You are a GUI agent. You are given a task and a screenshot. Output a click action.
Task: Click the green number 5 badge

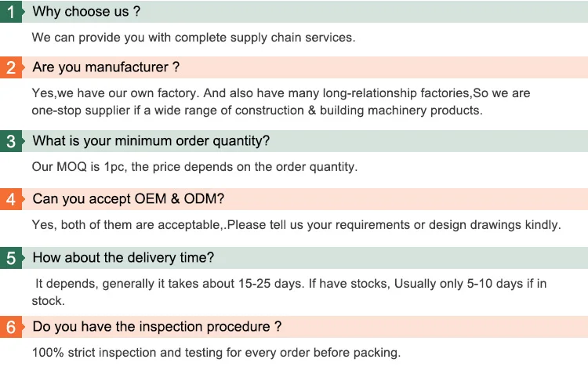[x=11, y=258]
